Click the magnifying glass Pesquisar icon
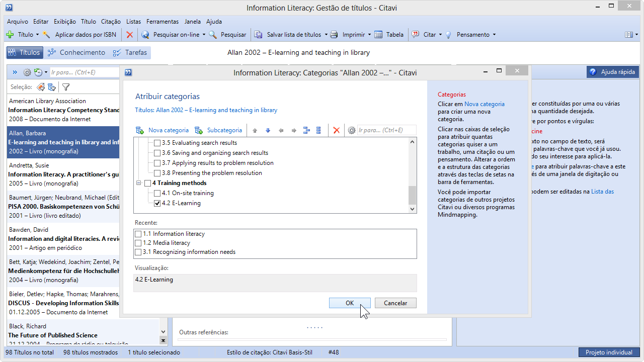Image resolution: width=644 pixels, height=362 pixels. click(213, 35)
